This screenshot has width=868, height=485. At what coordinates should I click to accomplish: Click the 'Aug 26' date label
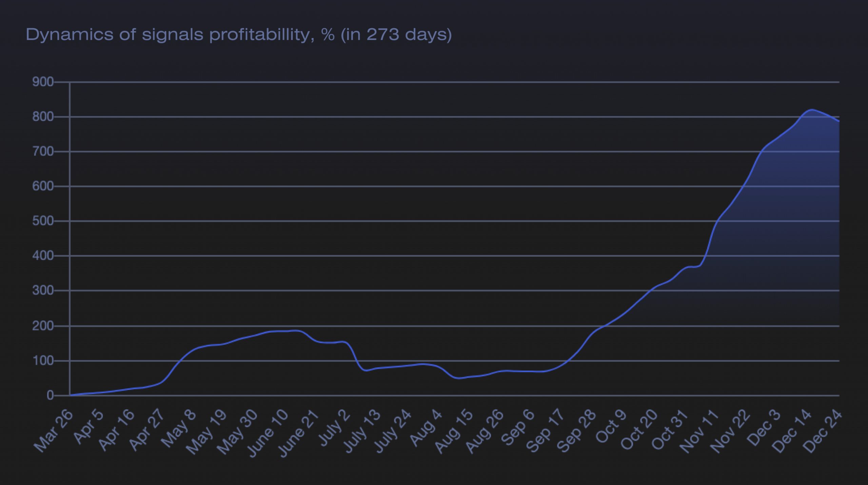point(484,431)
